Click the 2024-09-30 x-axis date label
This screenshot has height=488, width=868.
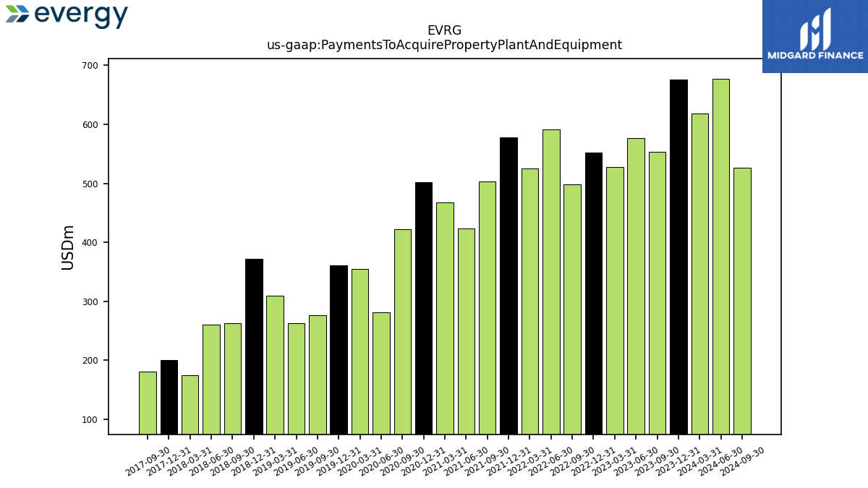tap(741, 461)
